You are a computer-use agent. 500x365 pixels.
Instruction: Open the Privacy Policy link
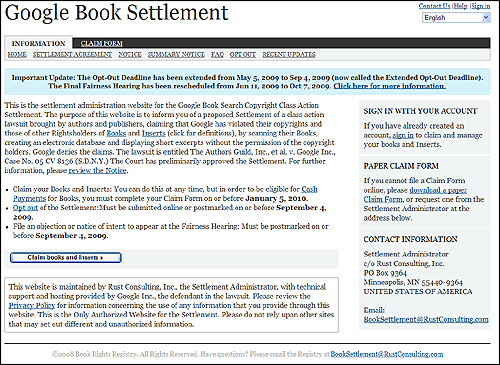click(x=32, y=305)
